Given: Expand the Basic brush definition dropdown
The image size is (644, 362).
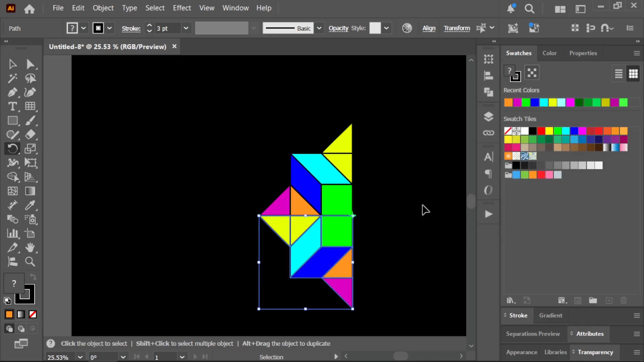Looking at the screenshot, I should [319, 28].
